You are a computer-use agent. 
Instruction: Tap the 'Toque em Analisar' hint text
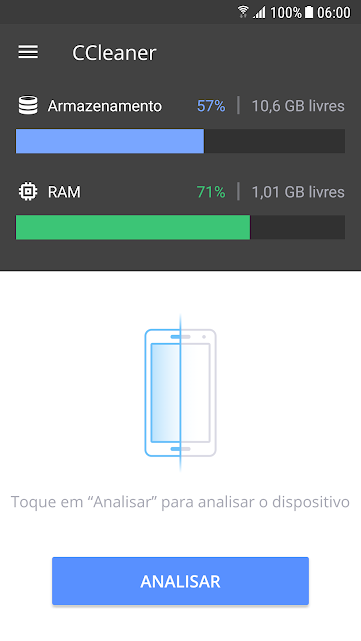tap(180, 502)
